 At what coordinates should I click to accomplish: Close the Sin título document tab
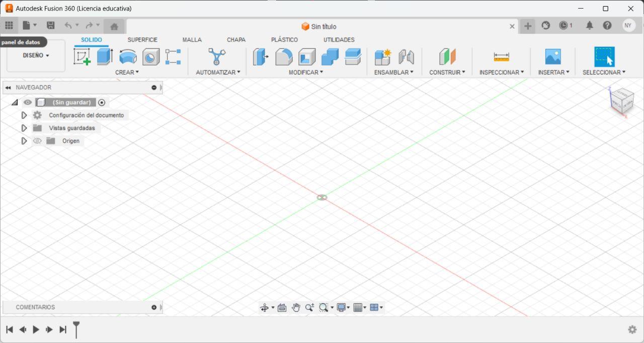512,26
